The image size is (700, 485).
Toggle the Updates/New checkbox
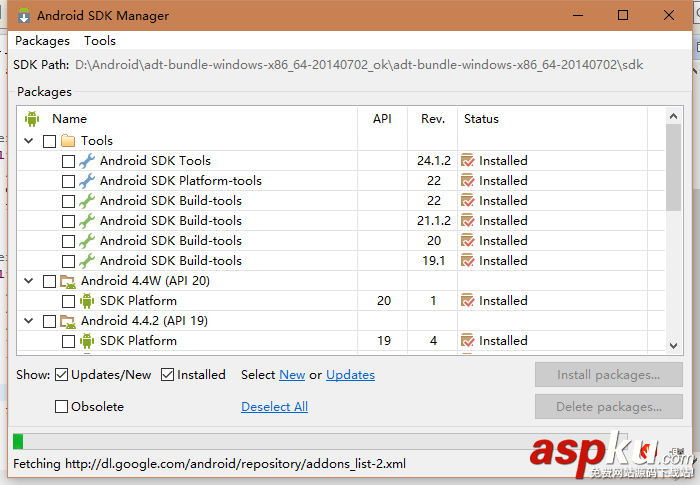(62, 375)
